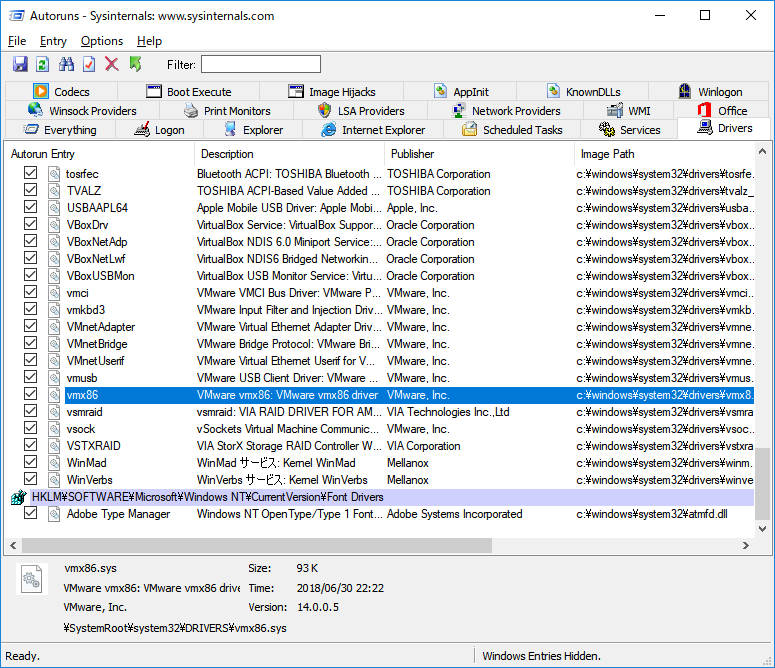Click the red Delete X icon
The height and width of the screenshot is (668, 775).
[x=112, y=64]
